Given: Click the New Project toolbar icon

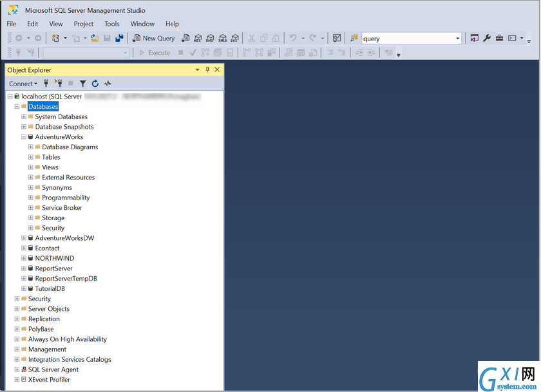Looking at the screenshot, I should pos(55,38).
